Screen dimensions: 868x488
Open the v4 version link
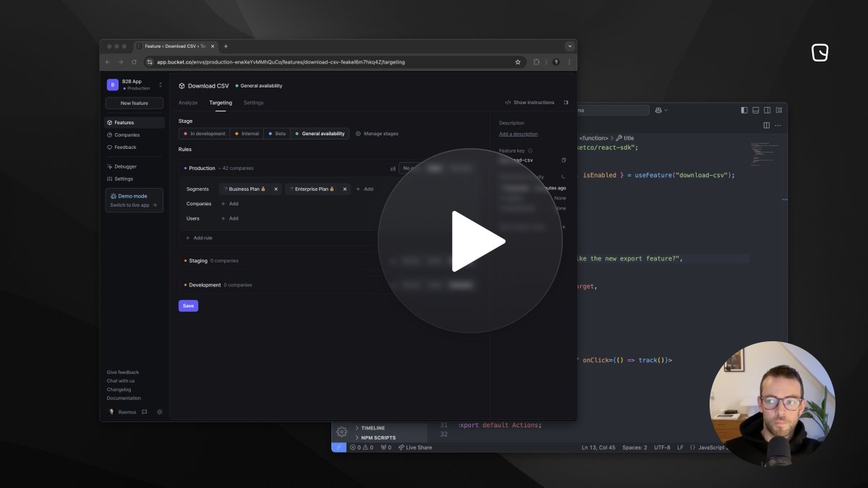pos(393,168)
